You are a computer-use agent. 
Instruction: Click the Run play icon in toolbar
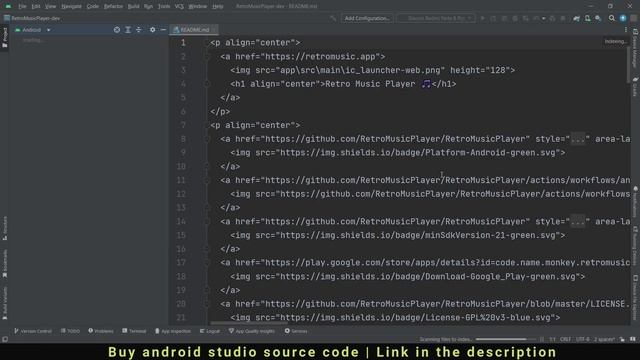click(483, 18)
